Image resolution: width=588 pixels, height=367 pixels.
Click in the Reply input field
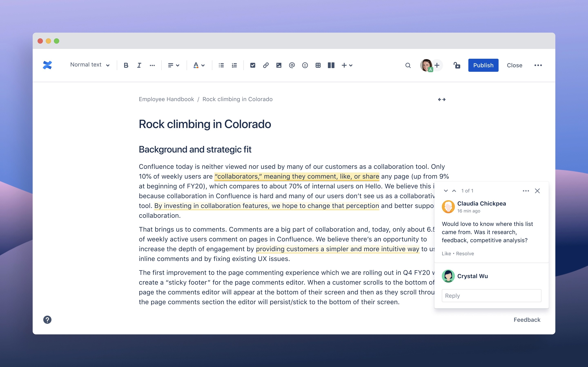click(x=491, y=296)
